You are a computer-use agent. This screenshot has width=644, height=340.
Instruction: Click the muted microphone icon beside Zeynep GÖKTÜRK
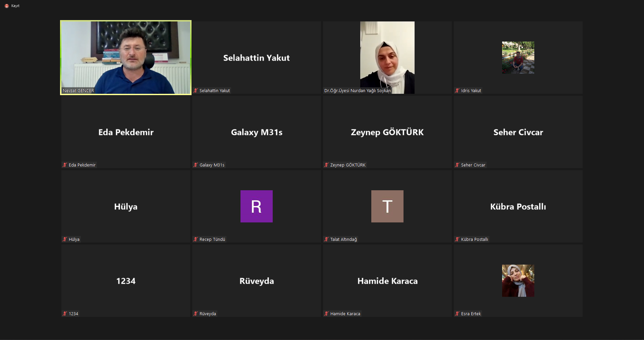pyautogui.click(x=326, y=165)
